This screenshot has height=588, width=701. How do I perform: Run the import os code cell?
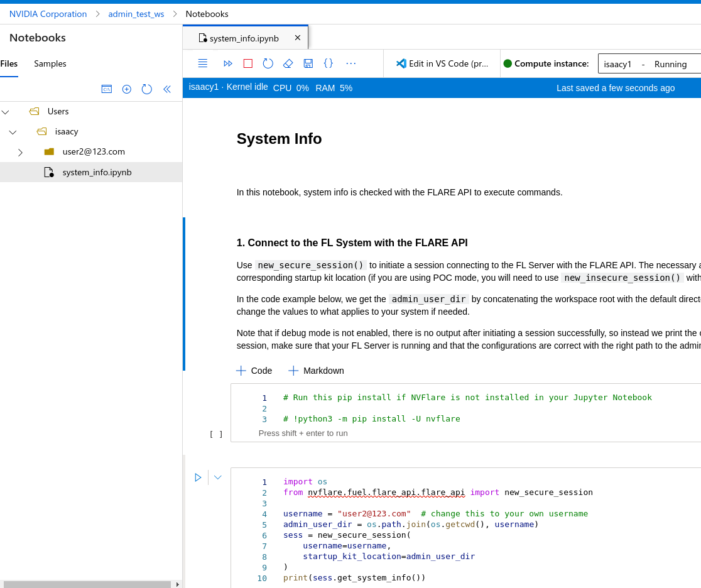(198, 477)
